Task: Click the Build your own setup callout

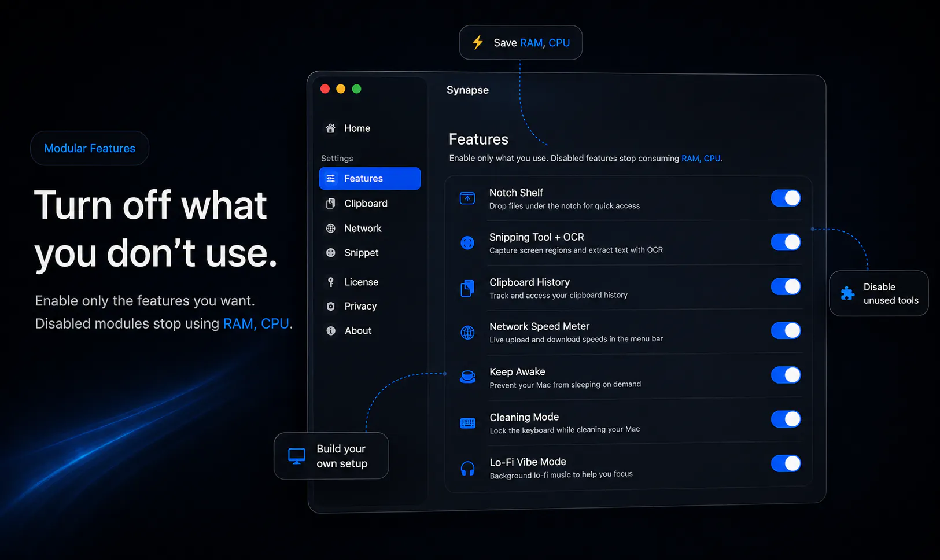Action: tap(331, 456)
